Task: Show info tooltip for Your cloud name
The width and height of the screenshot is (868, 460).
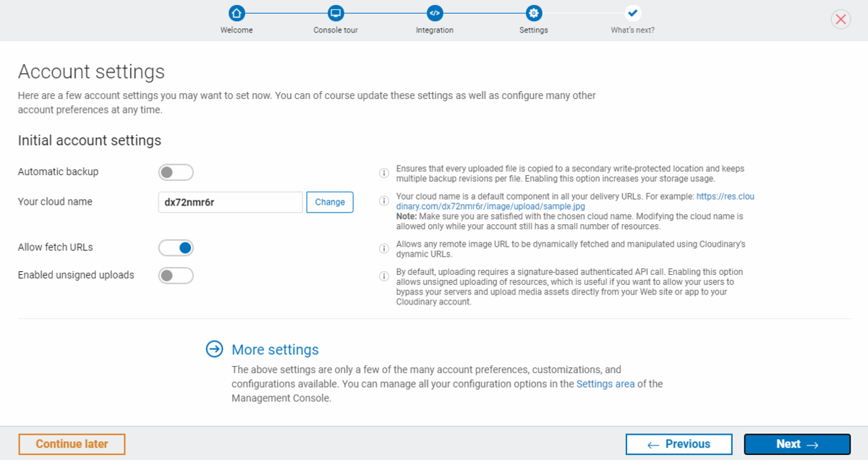Action: [384, 201]
